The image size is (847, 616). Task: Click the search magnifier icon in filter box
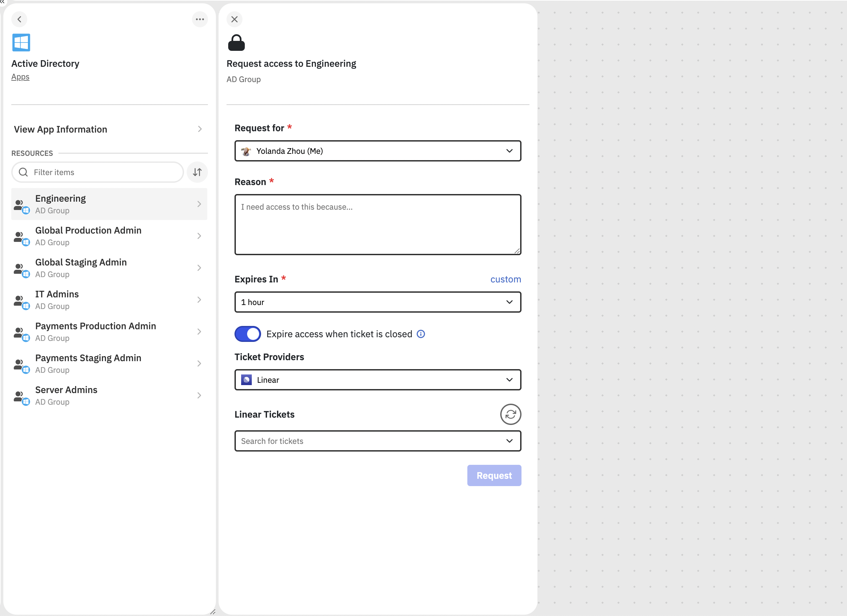(x=23, y=172)
